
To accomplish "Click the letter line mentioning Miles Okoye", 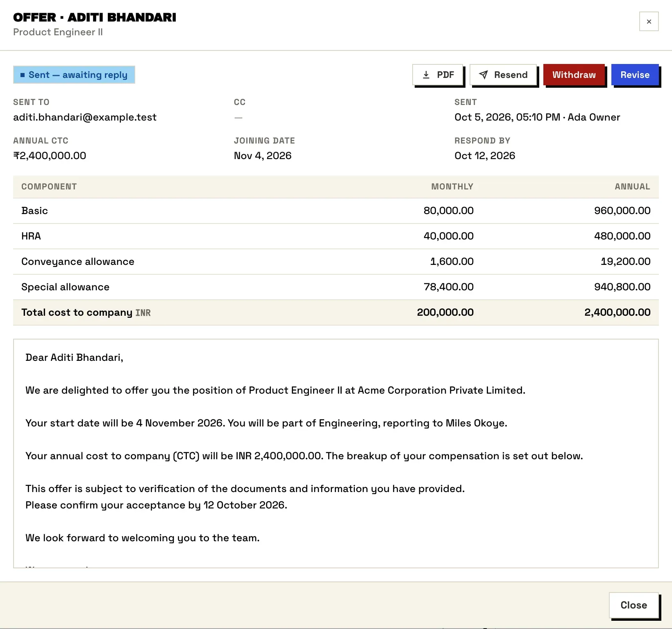I will 266,423.
